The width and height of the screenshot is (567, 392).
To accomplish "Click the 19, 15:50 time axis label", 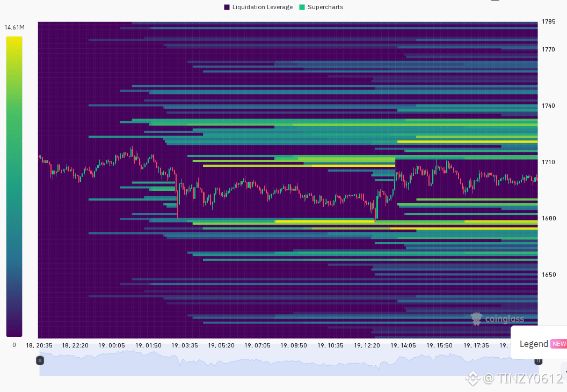I will point(439,345).
